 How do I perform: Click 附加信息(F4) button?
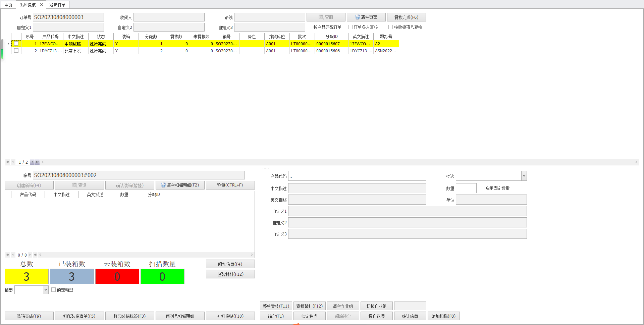click(x=230, y=264)
